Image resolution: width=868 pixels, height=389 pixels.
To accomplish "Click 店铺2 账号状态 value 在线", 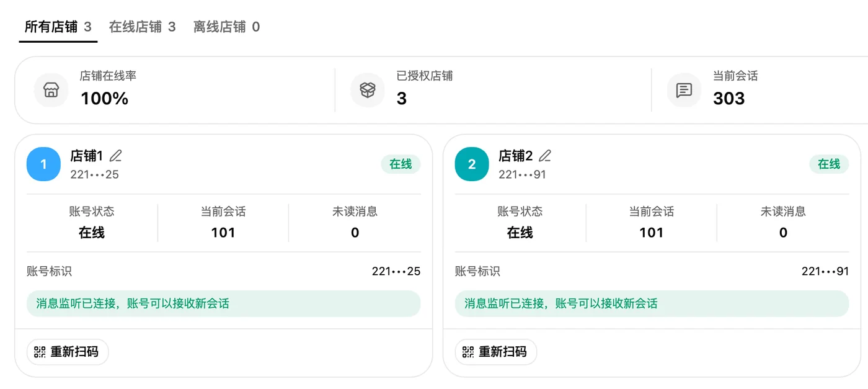I will coord(520,233).
